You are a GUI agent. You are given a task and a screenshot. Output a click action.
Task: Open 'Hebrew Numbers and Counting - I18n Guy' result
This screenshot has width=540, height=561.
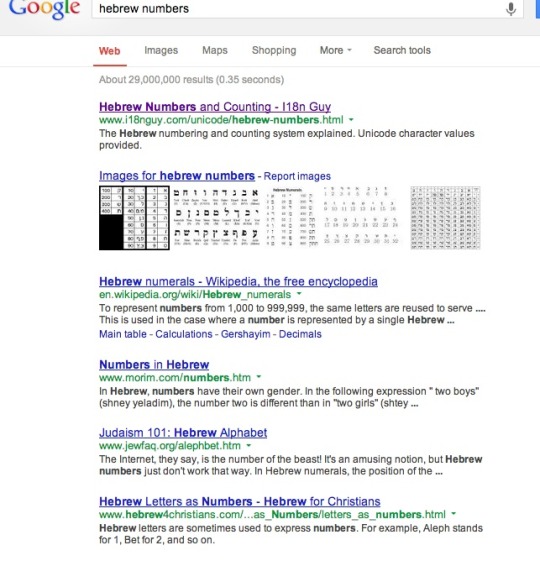(x=215, y=107)
